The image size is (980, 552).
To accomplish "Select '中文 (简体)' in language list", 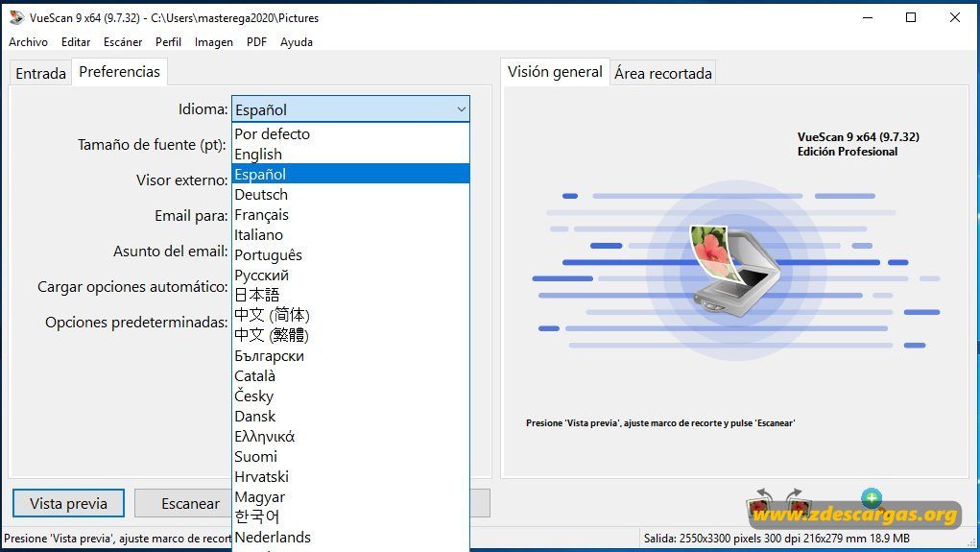I will (350, 315).
